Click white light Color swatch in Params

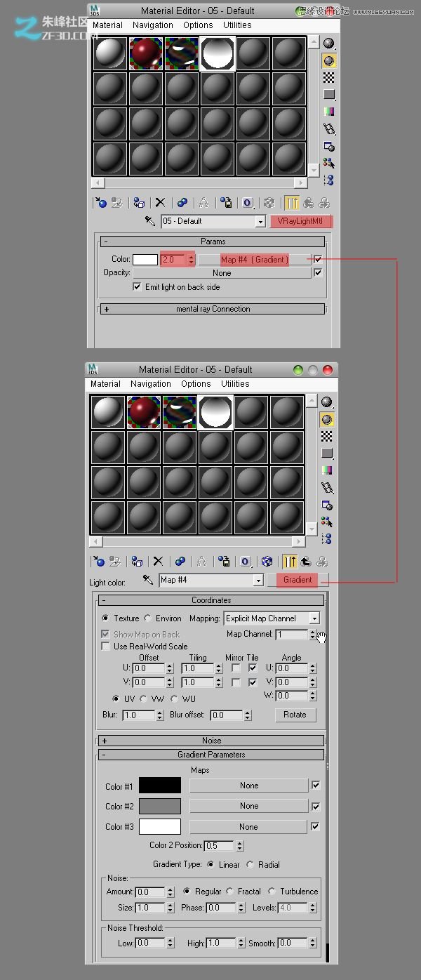145,260
